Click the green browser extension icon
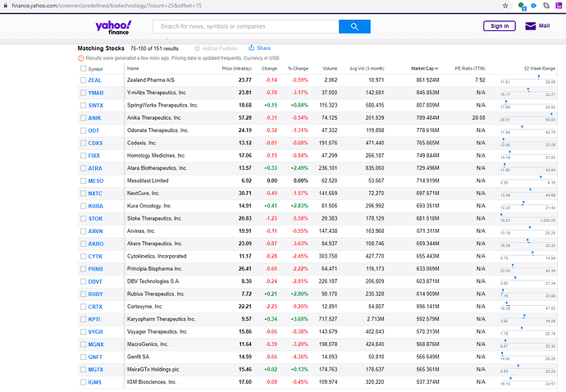 pos(522,6)
